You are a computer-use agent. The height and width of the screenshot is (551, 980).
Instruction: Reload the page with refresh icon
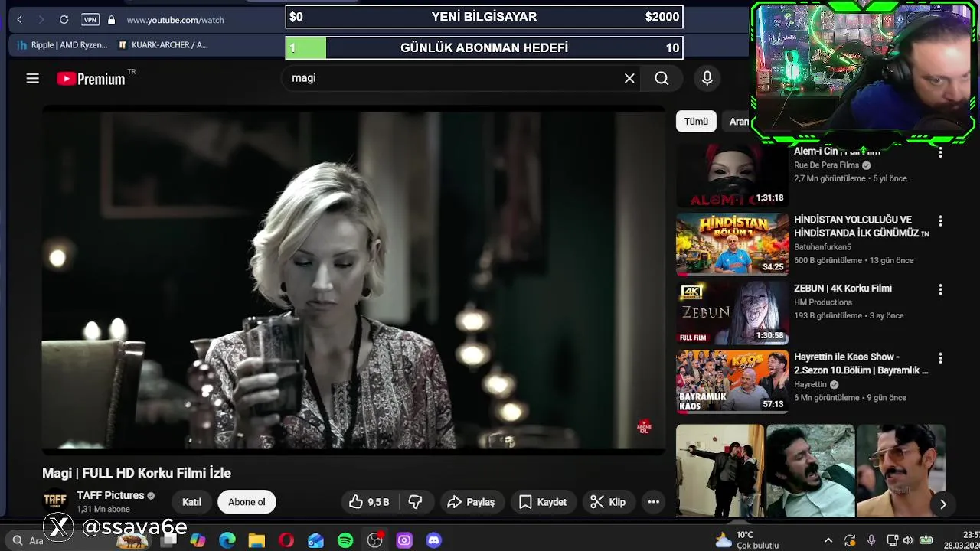(64, 20)
